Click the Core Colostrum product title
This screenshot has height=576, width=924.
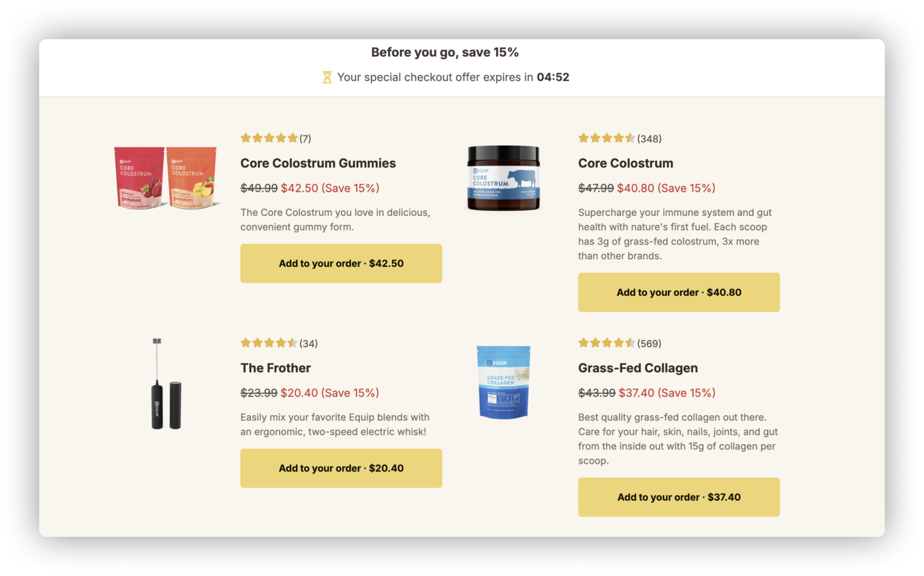click(x=626, y=163)
